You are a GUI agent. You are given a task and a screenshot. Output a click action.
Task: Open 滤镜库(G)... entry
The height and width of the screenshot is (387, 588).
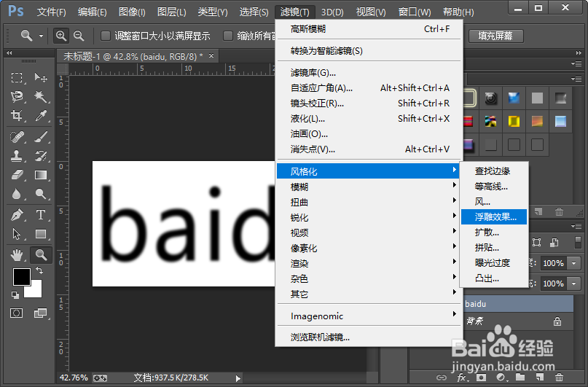click(x=369, y=72)
